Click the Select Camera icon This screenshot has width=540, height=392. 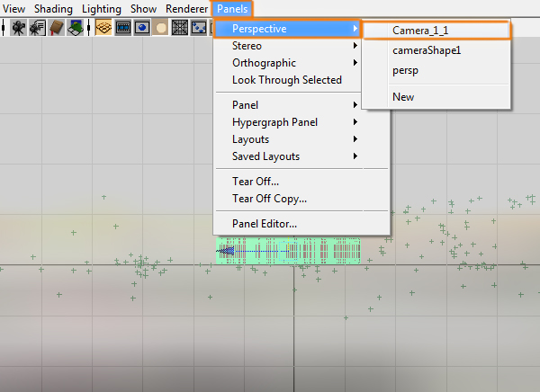point(18,28)
